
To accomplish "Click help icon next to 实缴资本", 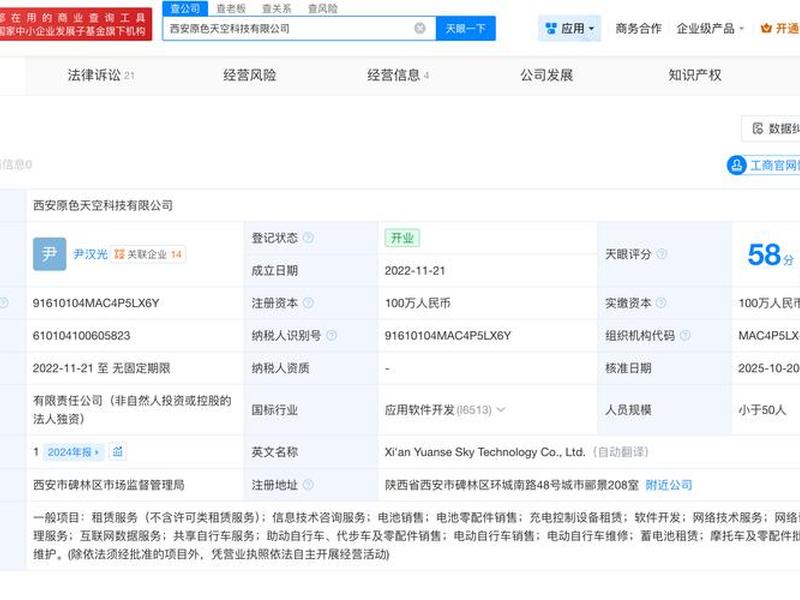I will point(661,303).
